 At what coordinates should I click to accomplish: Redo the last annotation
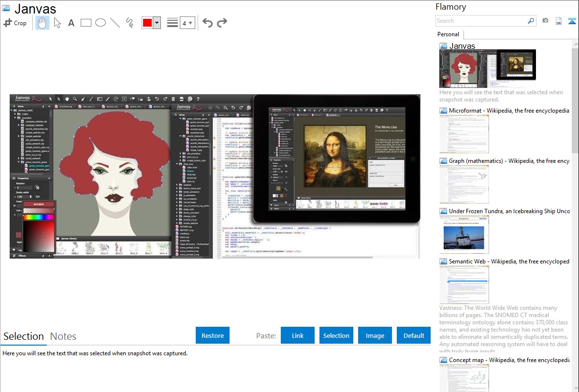(222, 23)
